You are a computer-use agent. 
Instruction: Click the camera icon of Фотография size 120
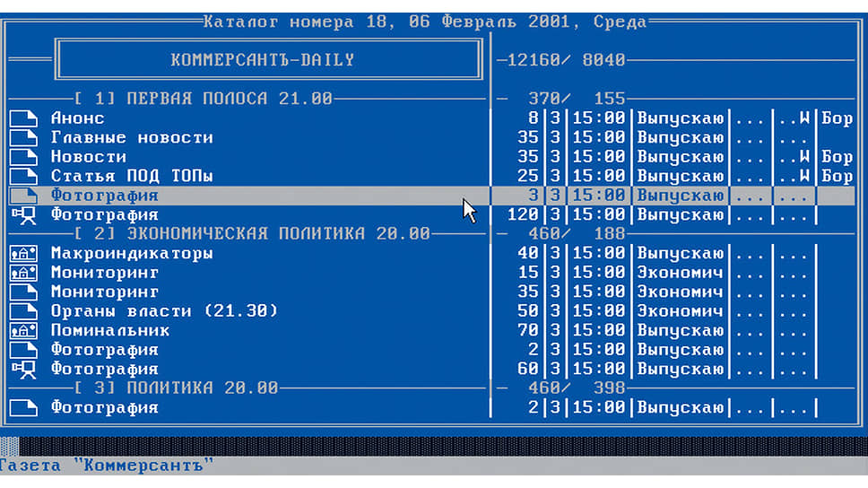click(24, 215)
